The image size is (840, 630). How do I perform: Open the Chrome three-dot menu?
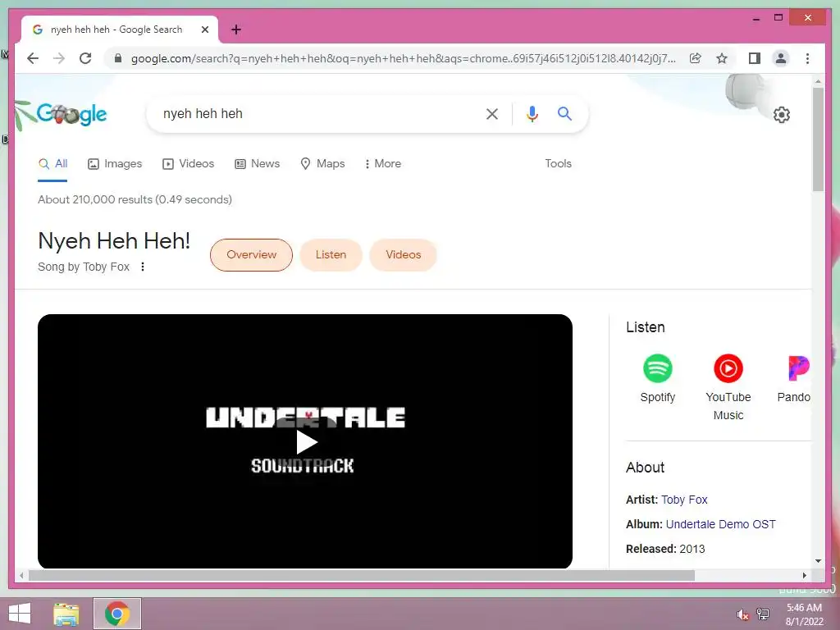807,58
